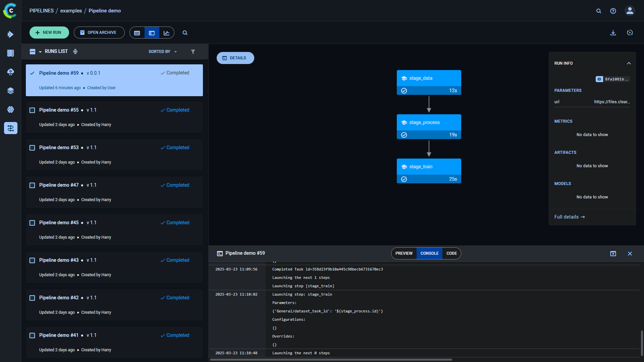
Task: Click the NEW RUN button
Action: (49, 33)
